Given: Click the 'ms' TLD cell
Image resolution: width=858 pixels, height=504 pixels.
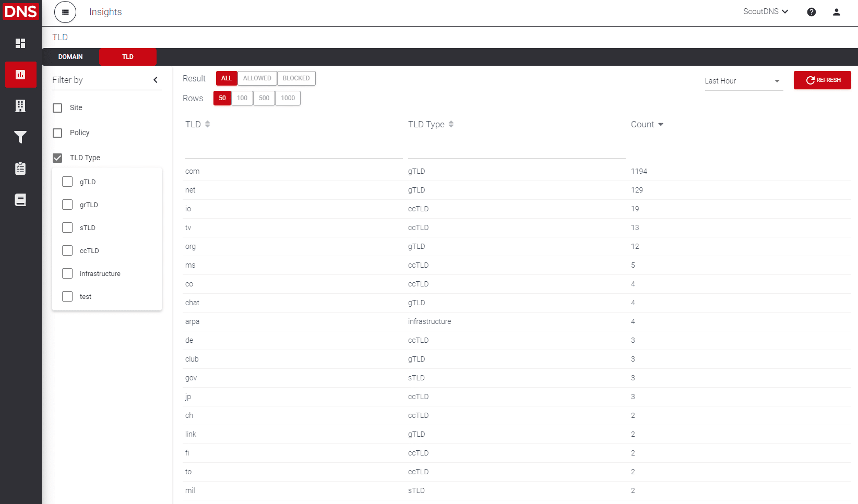Looking at the screenshot, I should click(190, 266).
